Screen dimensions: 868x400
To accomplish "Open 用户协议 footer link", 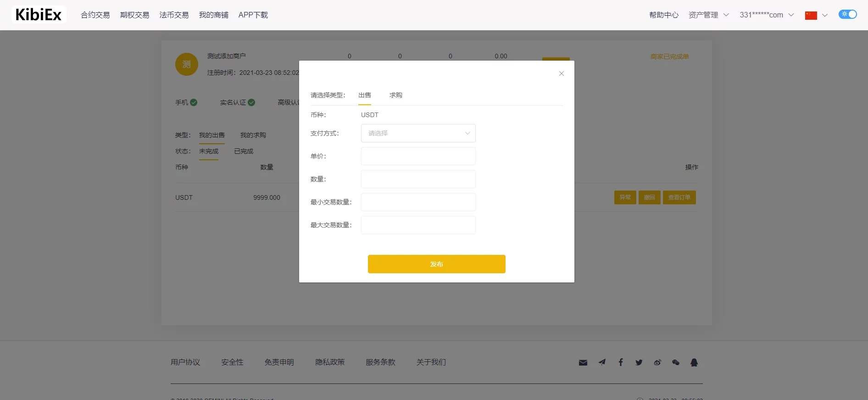I will 185,362.
